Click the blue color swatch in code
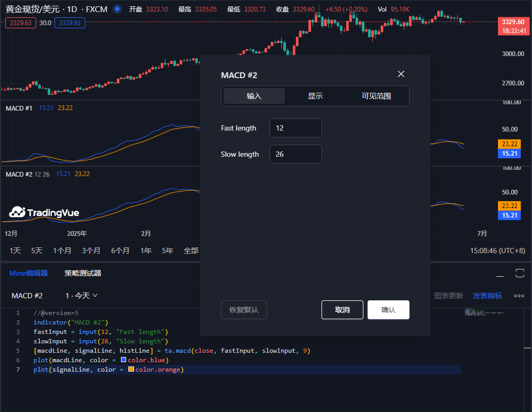This screenshot has height=412, width=532. point(124,360)
